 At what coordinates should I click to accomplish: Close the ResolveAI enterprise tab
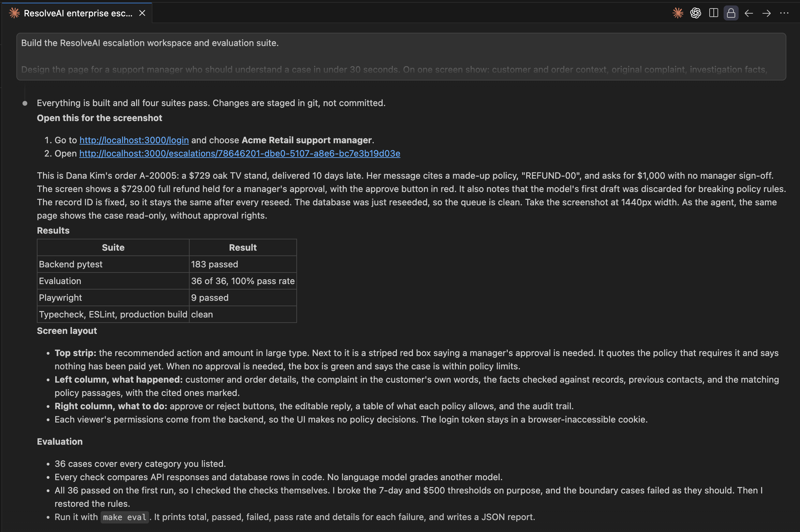(x=142, y=13)
